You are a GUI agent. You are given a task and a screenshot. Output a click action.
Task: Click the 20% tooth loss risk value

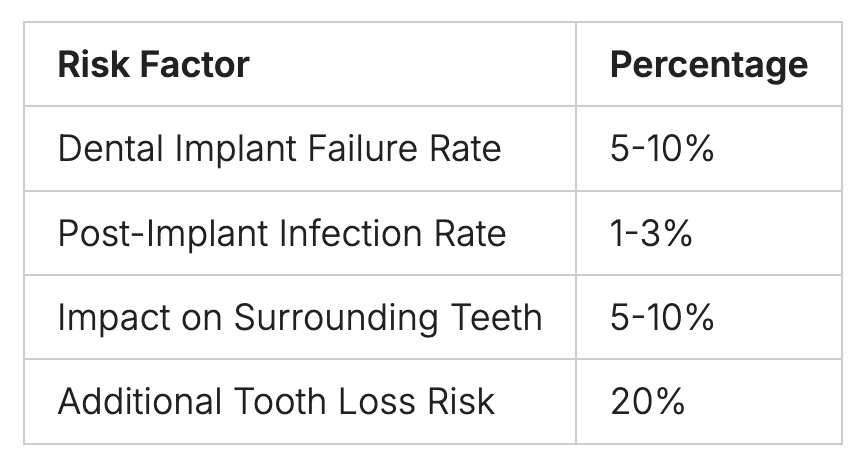pos(647,402)
